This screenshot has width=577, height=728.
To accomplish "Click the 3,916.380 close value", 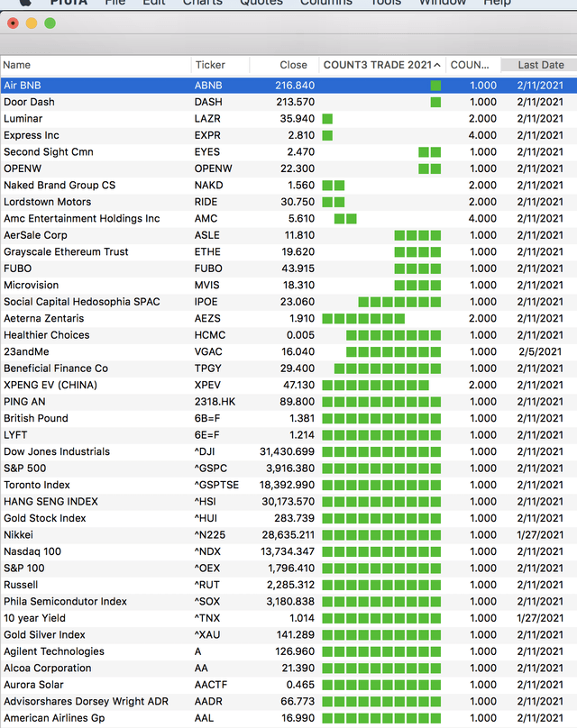I will coord(290,469).
